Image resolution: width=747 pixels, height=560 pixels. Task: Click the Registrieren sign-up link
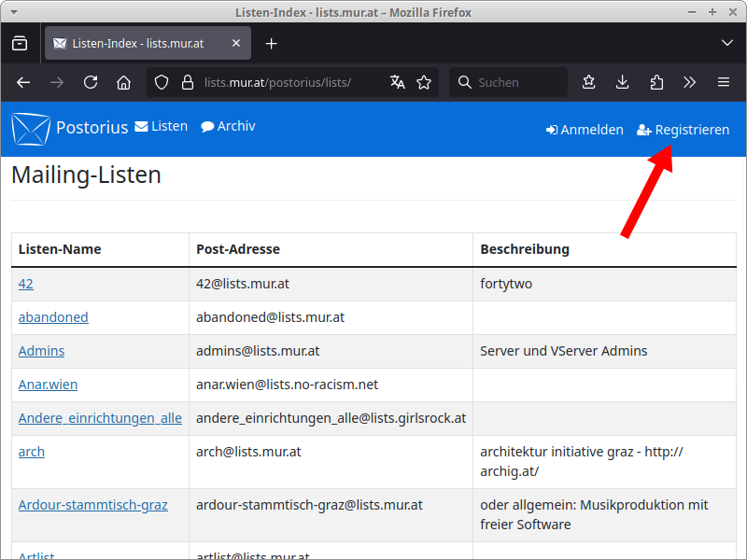pos(684,130)
